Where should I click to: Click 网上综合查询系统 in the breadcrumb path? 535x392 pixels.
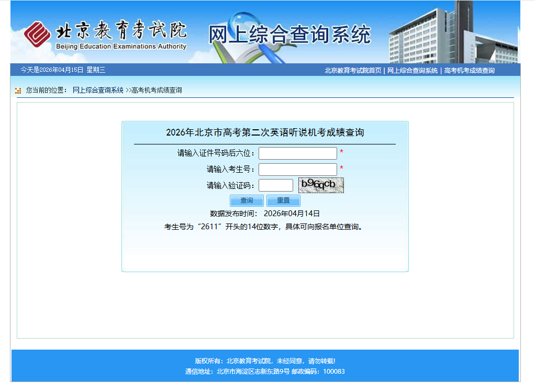point(98,91)
